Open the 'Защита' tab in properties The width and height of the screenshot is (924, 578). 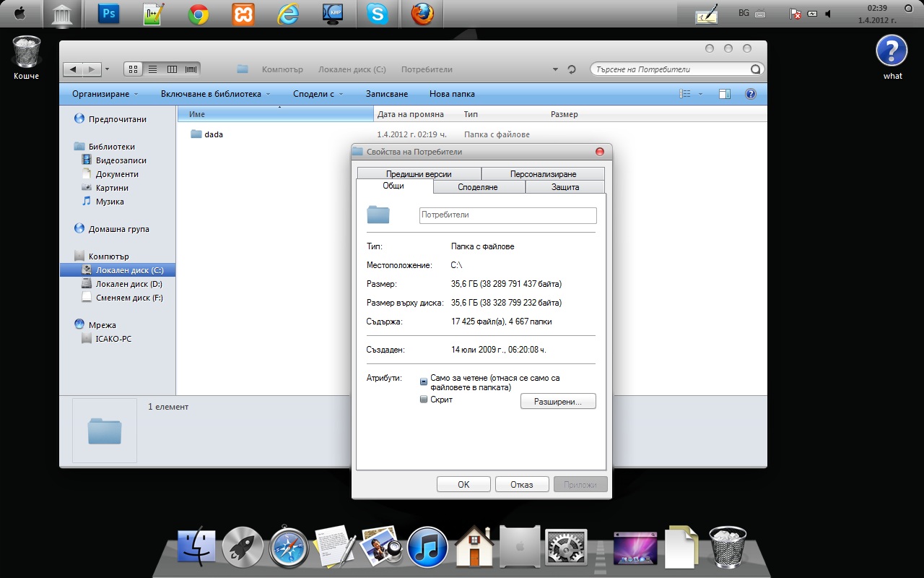565,187
